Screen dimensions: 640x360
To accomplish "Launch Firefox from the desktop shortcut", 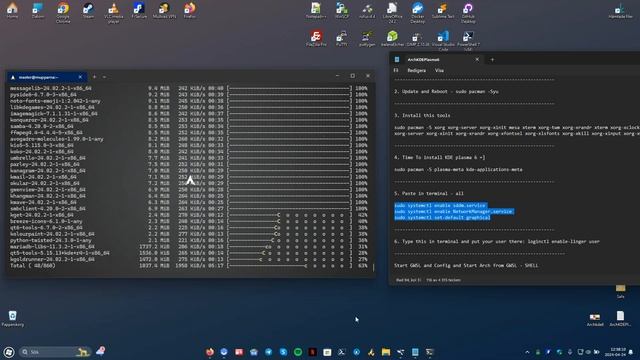I will point(190,11).
